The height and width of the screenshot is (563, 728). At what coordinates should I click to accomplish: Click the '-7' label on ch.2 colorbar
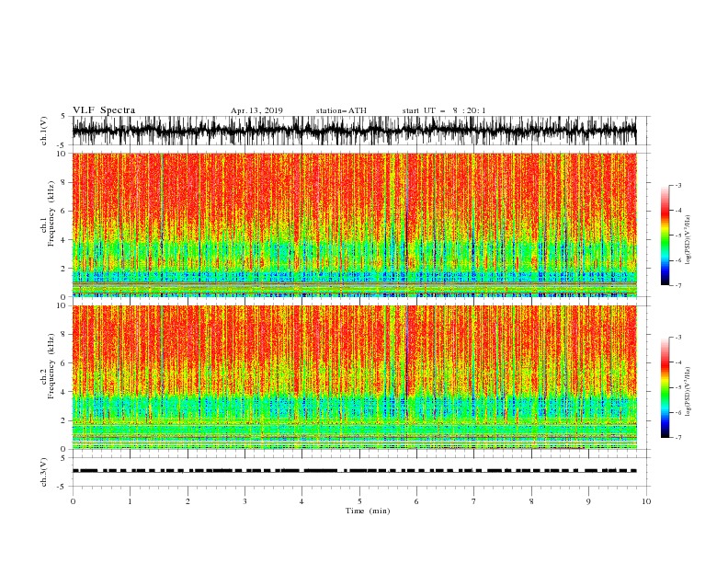coord(678,438)
